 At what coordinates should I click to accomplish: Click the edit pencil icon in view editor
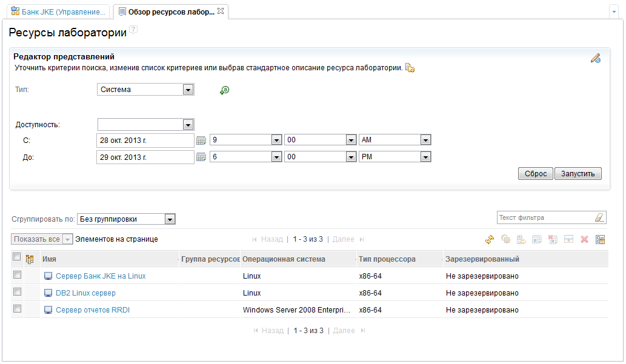click(x=595, y=59)
